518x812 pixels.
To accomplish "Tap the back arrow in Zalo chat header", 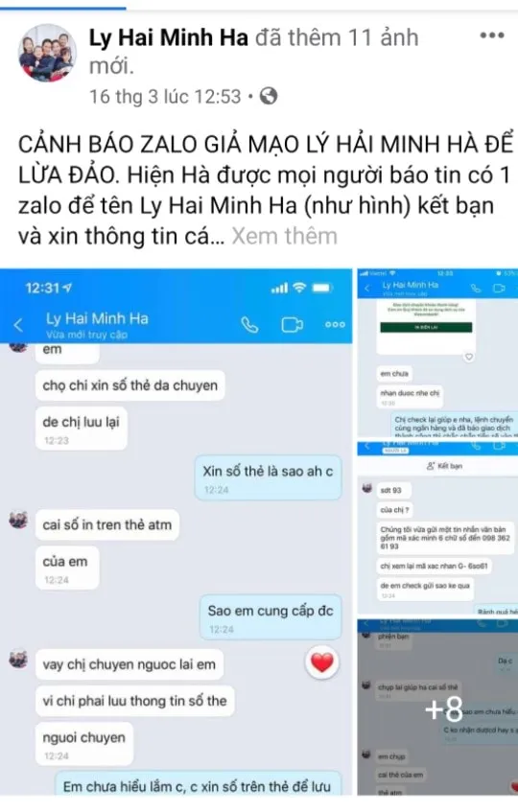I will pyautogui.click(x=18, y=325).
